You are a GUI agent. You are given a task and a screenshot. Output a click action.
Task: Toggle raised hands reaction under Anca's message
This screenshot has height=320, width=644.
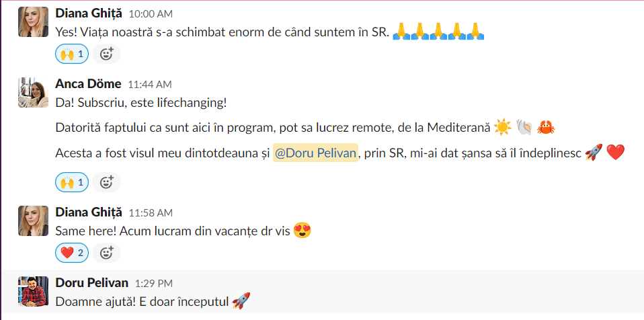(x=72, y=182)
